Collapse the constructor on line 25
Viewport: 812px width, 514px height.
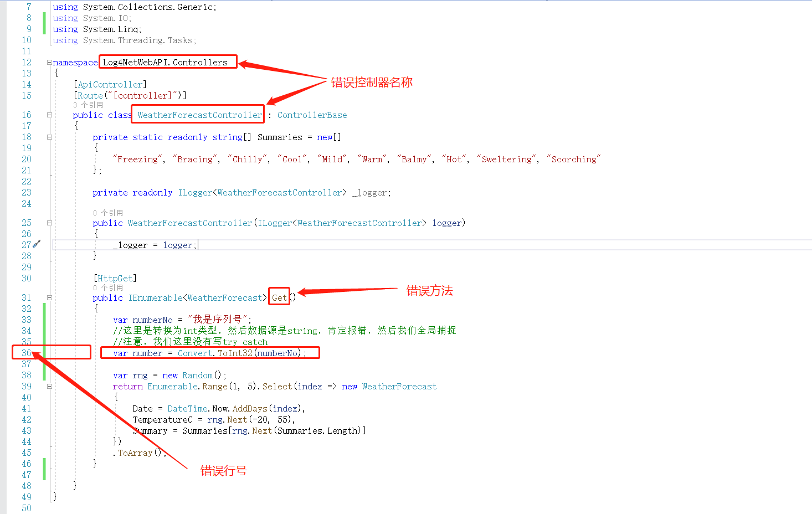pos(49,223)
